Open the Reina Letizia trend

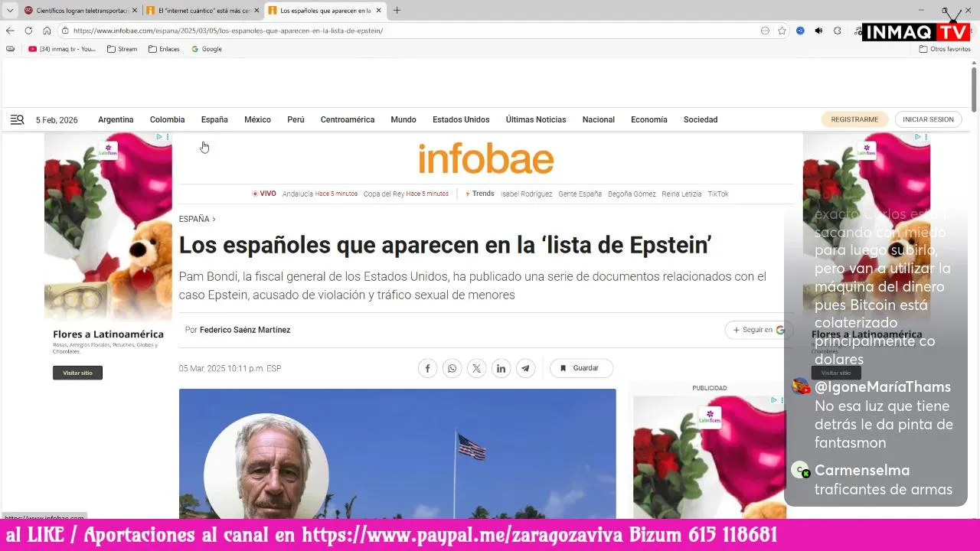pyautogui.click(x=681, y=194)
